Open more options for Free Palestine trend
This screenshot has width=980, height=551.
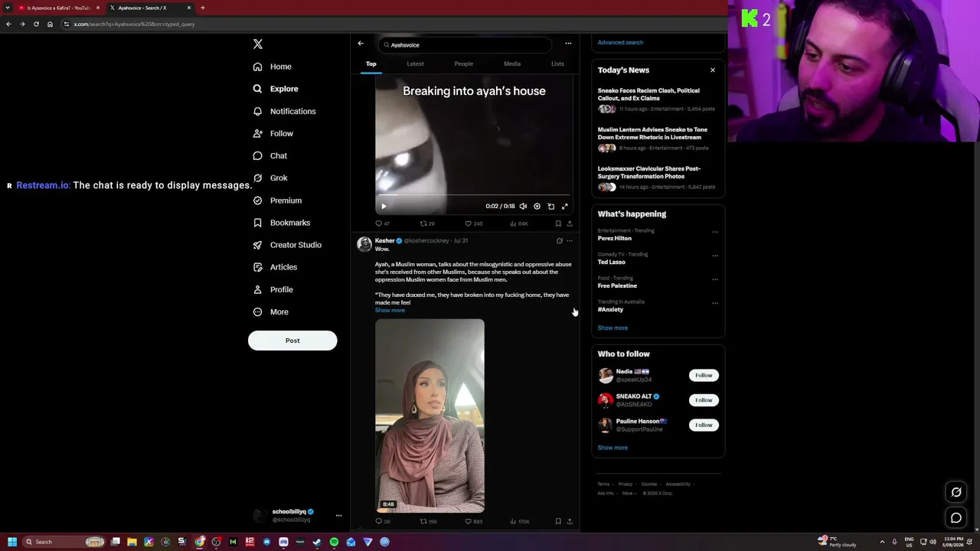[715, 279]
